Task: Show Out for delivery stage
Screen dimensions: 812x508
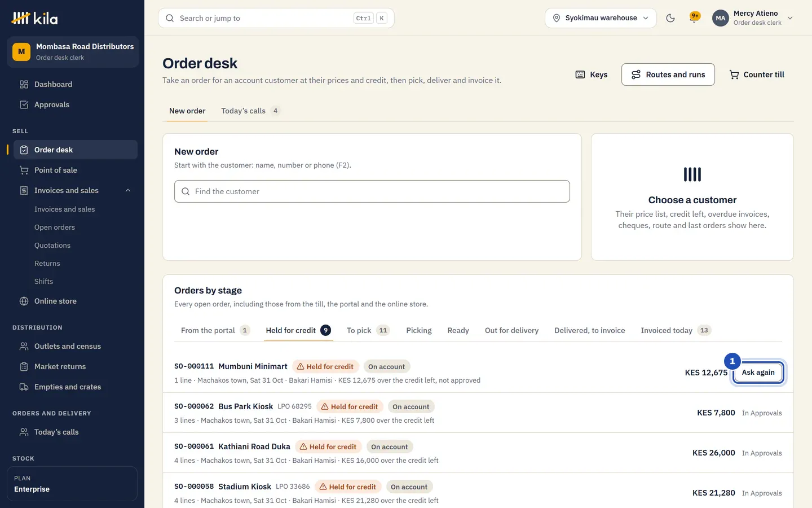Action: click(x=511, y=330)
